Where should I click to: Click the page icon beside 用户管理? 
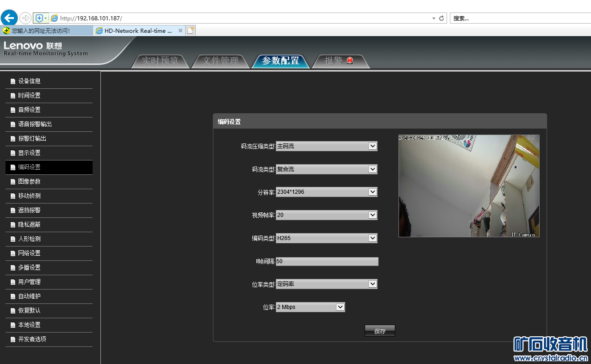[x=13, y=282]
